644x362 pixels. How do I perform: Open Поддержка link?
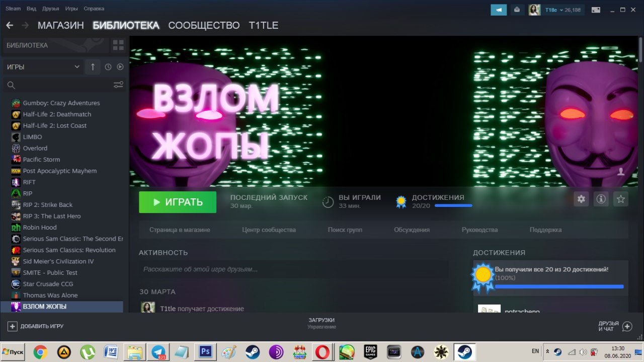pyautogui.click(x=545, y=230)
